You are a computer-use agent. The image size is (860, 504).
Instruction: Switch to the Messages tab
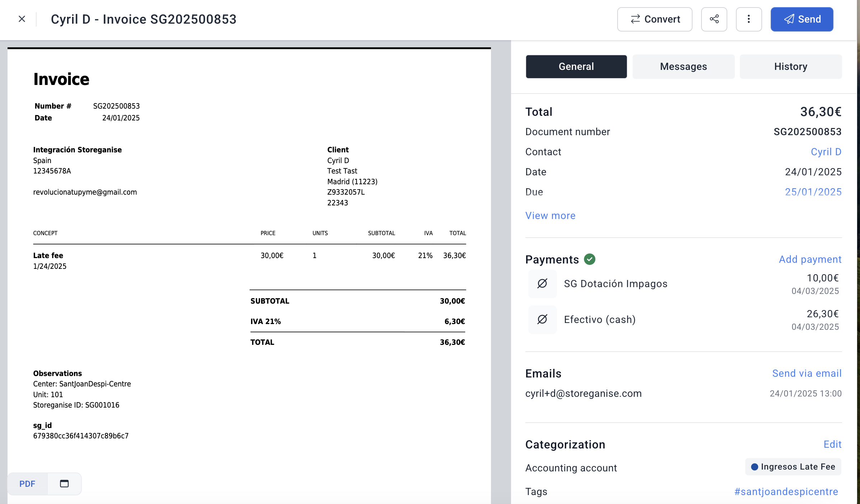click(683, 66)
